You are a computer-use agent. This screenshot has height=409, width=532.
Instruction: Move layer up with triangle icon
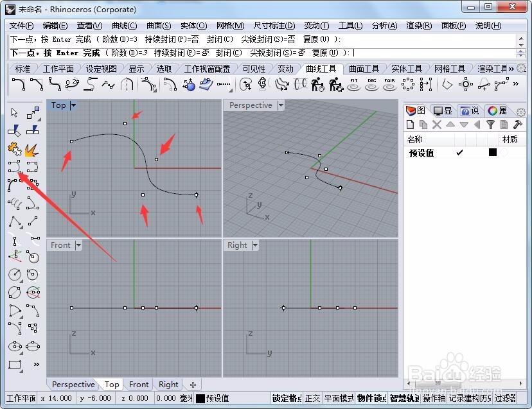[450, 125]
